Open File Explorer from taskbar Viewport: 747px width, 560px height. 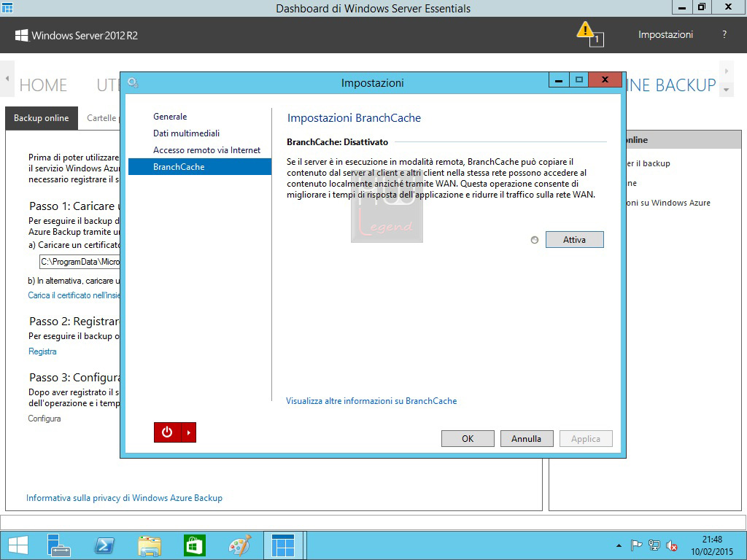149,545
